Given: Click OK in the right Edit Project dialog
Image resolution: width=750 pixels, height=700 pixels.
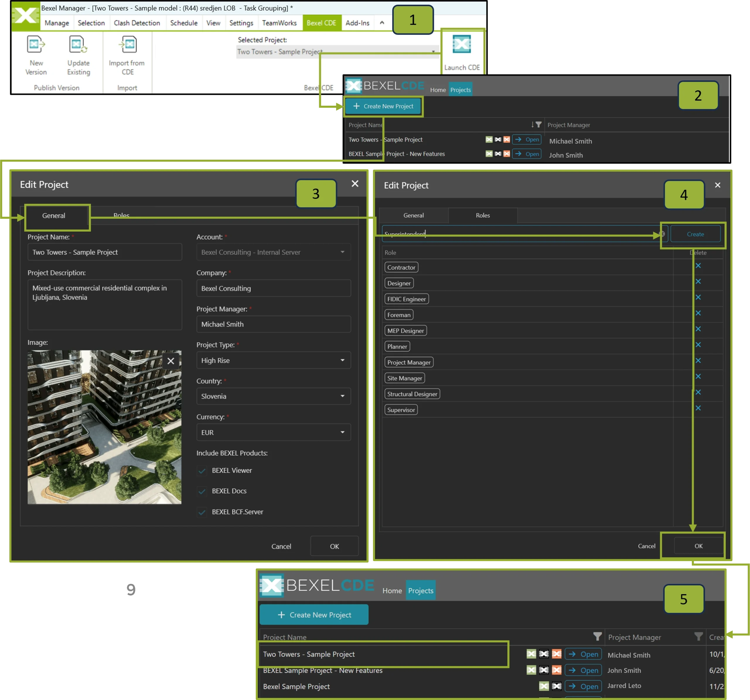Looking at the screenshot, I should pyautogui.click(x=698, y=546).
